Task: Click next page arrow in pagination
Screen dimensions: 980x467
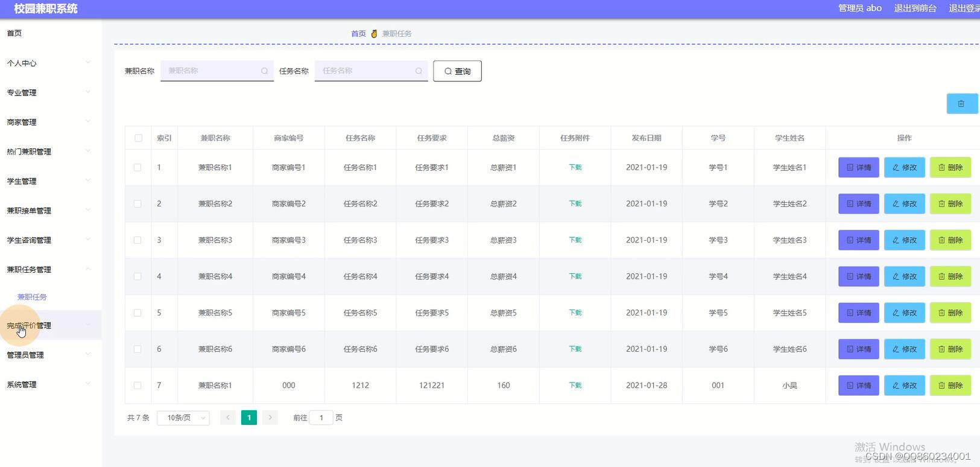Action: point(270,418)
